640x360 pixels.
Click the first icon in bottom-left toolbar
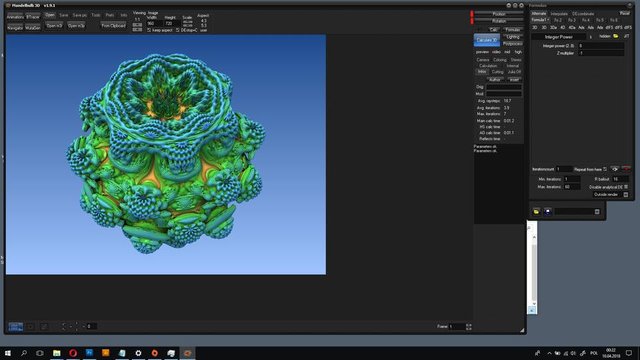16,327
